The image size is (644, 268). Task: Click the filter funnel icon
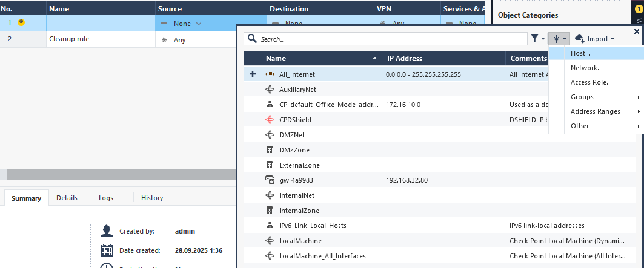click(535, 39)
